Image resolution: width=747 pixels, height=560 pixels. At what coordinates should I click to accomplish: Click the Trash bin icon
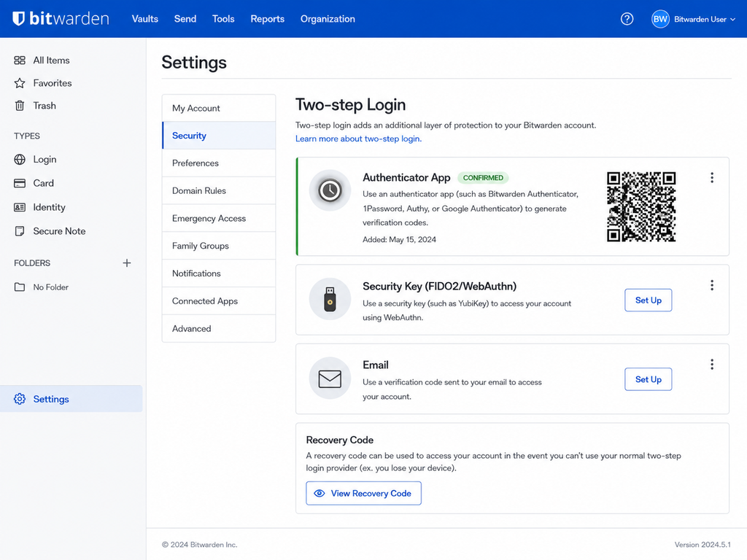20,106
